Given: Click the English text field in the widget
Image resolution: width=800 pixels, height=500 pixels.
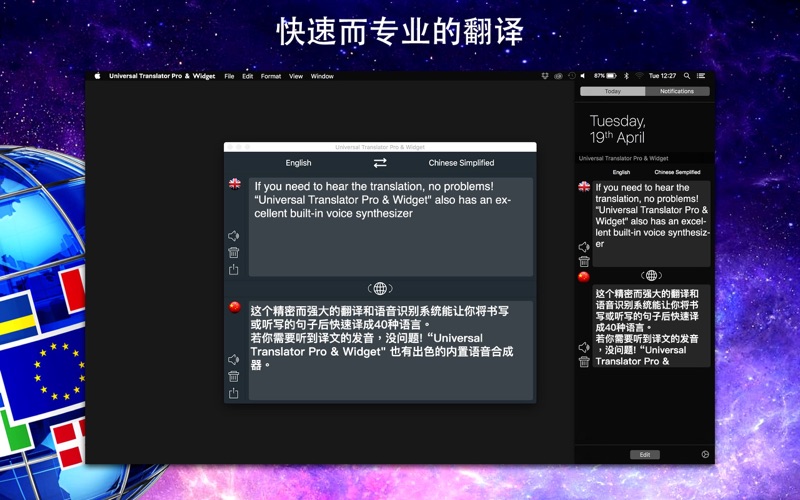Looking at the screenshot, I should 652,223.
